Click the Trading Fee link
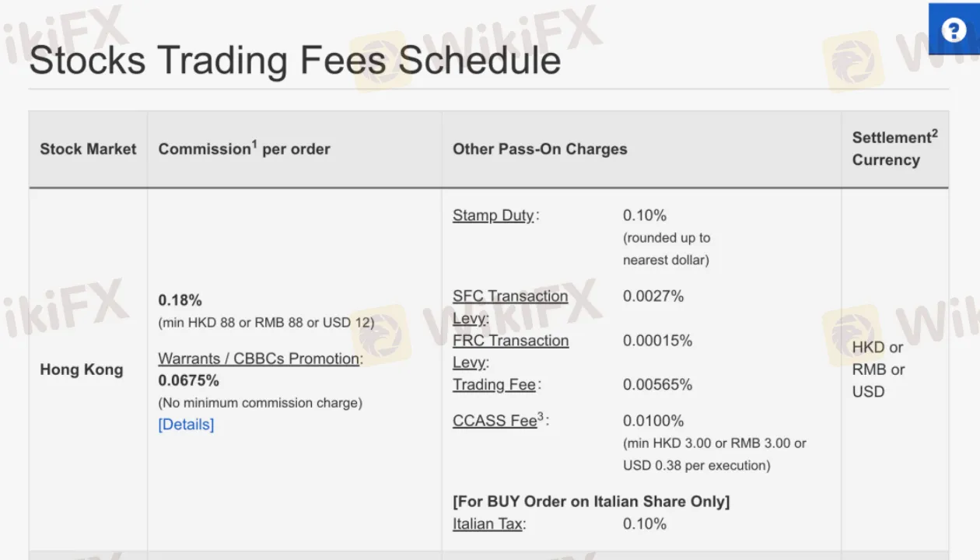The image size is (980, 560). (494, 385)
